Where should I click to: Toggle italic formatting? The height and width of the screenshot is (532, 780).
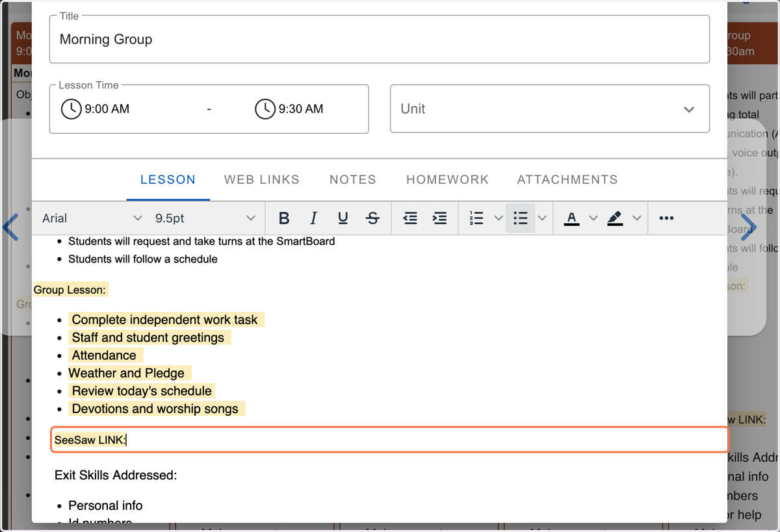[313, 218]
